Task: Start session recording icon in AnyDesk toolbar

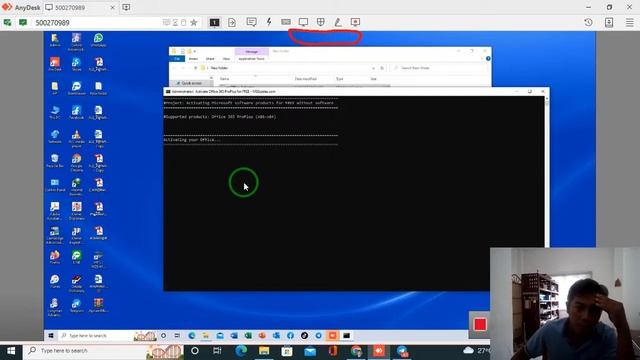Action: coord(355,22)
